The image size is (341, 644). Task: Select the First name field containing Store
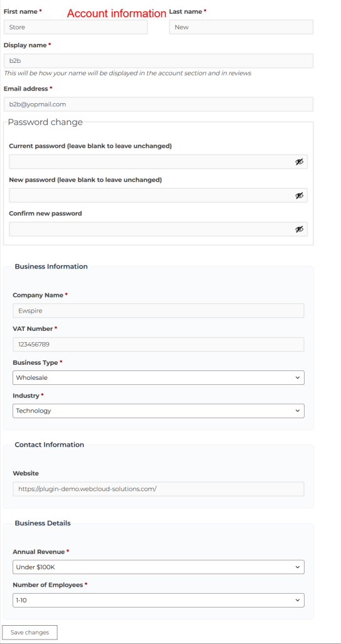(75, 27)
